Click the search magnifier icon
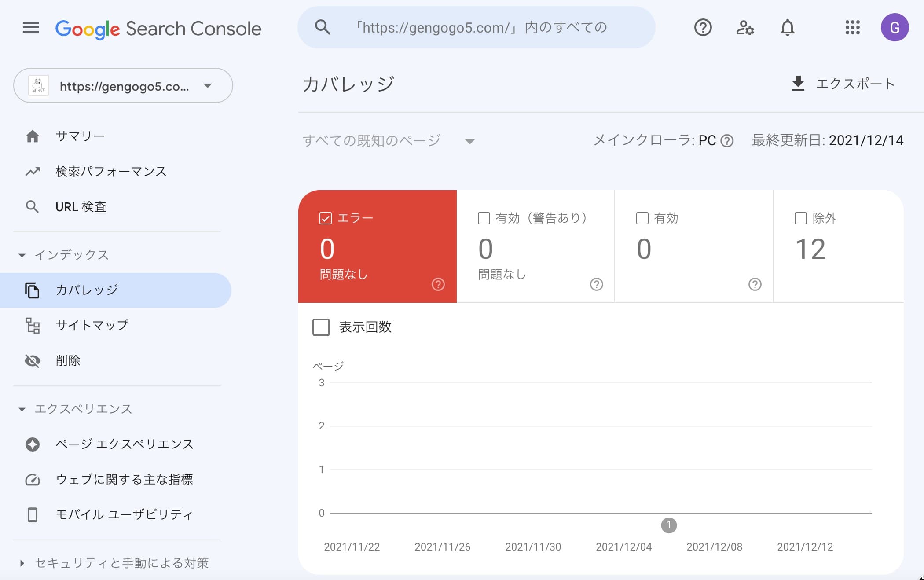The width and height of the screenshot is (924, 580). [x=323, y=27]
